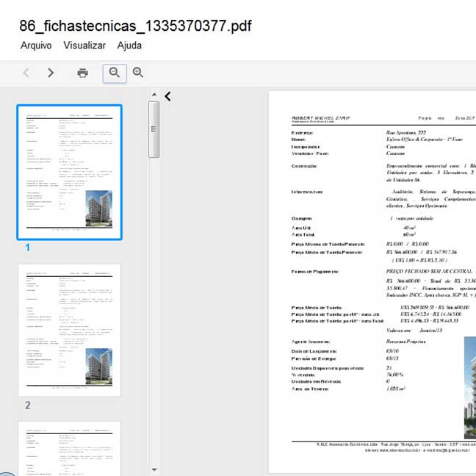Print the PDF using the printer icon
The image size is (476, 476).
(82, 73)
